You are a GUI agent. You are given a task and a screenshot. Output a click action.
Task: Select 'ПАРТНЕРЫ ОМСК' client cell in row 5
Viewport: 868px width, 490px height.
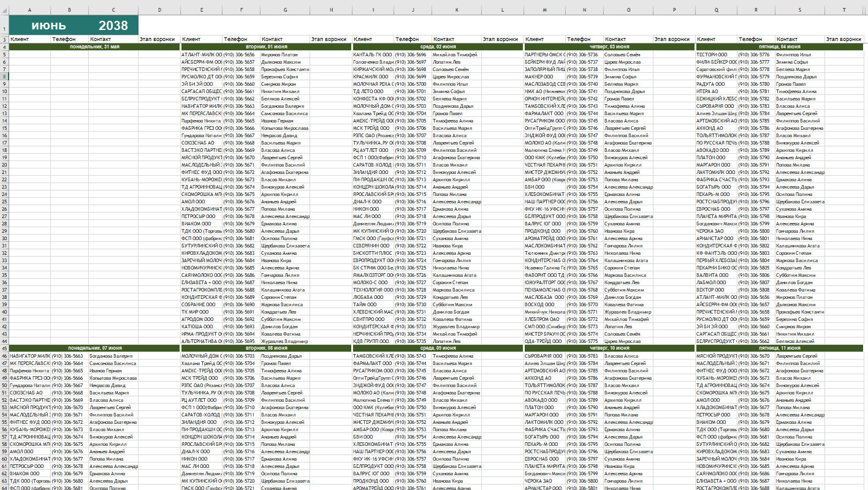coord(544,54)
